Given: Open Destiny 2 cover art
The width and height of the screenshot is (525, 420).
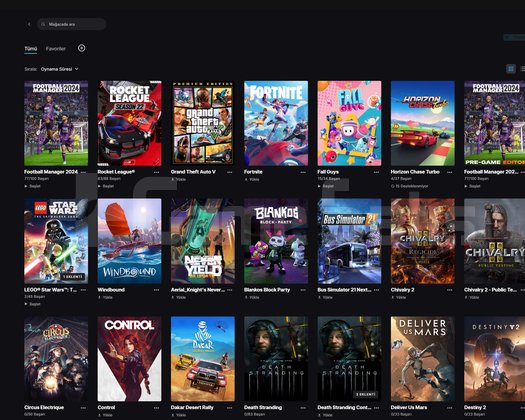Looking at the screenshot, I should tap(495, 359).
